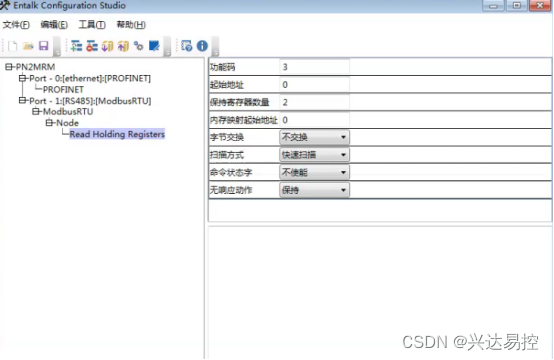
Task: Click the 功能码 property label
Action: point(223,67)
